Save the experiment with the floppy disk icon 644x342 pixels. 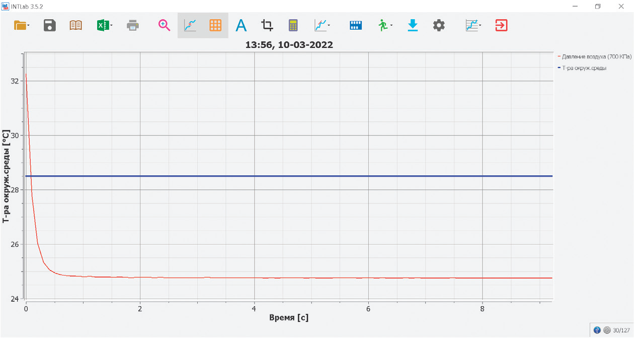(50, 25)
